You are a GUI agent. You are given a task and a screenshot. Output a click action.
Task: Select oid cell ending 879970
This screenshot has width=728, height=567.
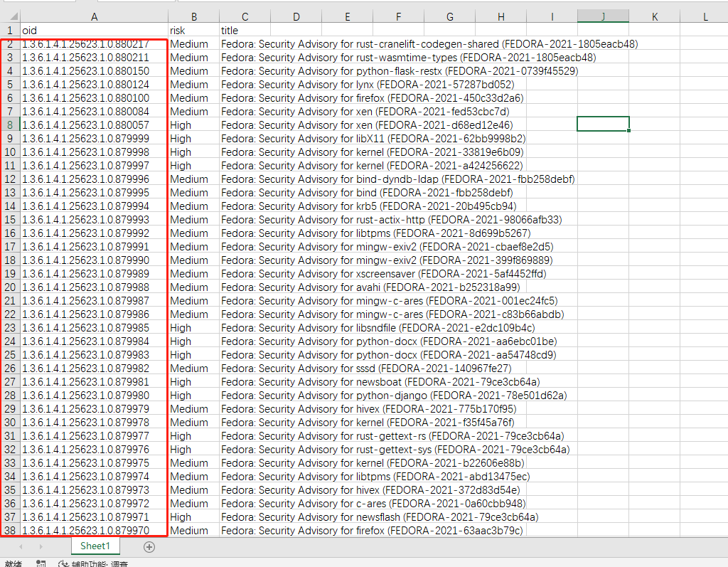pyautogui.click(x=95, y=530)
